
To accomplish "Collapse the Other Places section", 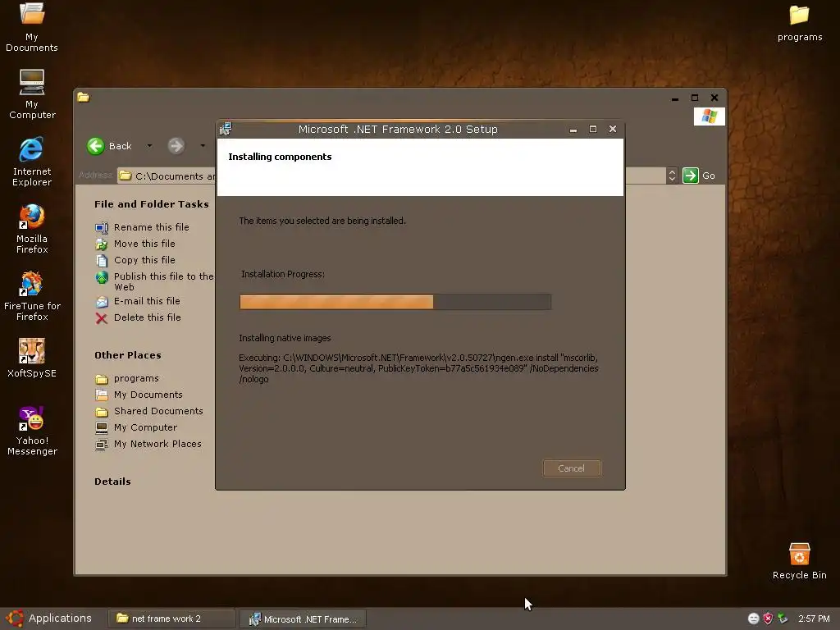I will click(127, 355).
